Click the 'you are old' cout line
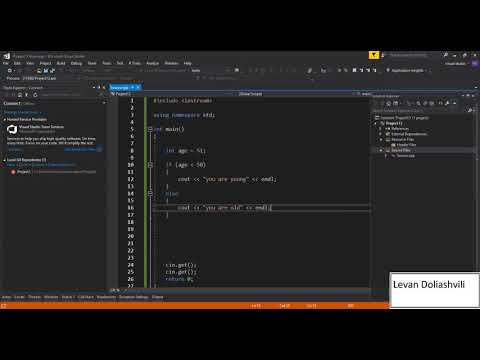This screenshot has height=360, width=480. [x=225, y=208]
